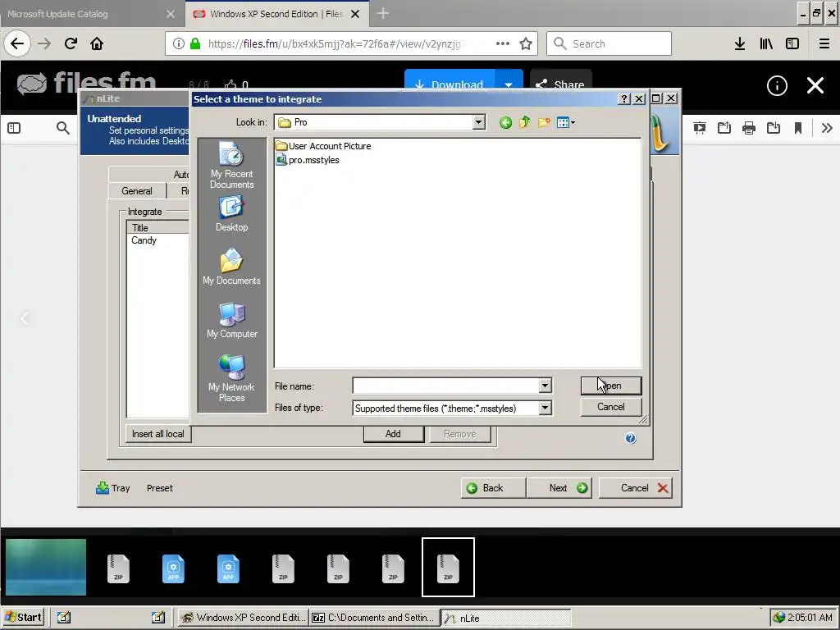The image size is (840, 630).
Task: Click the browser back arrow
Action: pos(17,43)
